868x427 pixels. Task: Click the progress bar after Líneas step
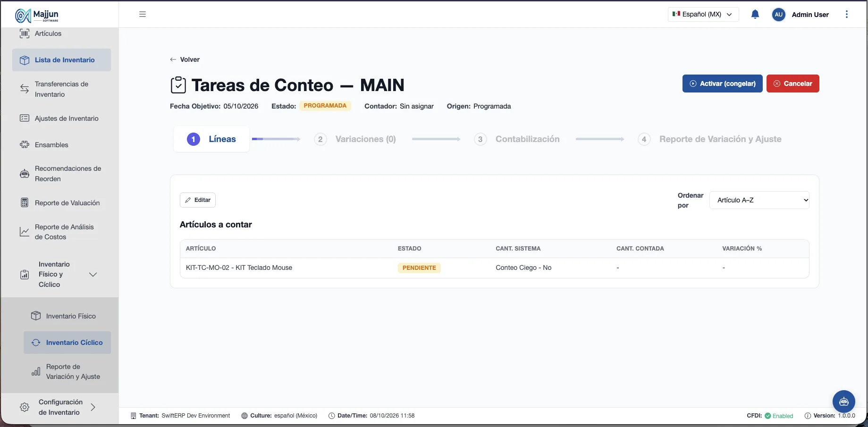click(276, 139)
